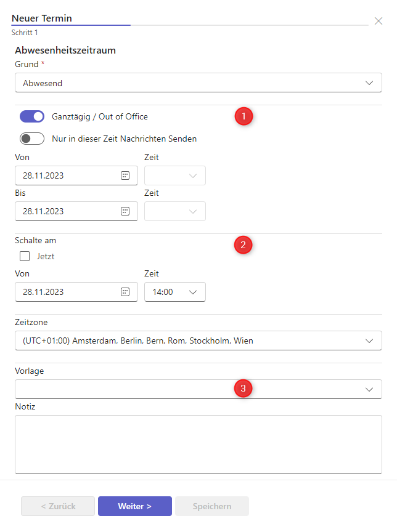
Task: Close the Neuer Termin dialog
Action: (x=379, y=21)
